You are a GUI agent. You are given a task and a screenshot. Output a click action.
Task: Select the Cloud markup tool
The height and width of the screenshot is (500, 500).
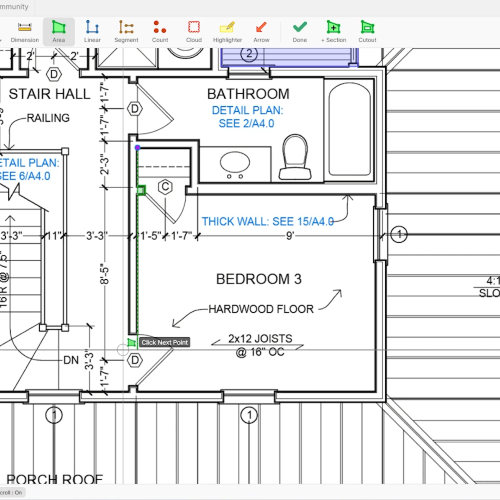tap(194, 32)
